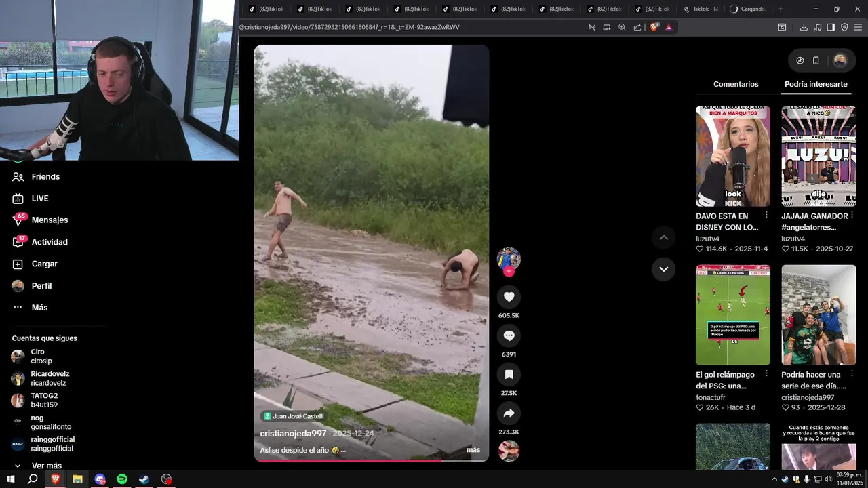Switch to the Podría interesarte tab

(x=816, y=84)
